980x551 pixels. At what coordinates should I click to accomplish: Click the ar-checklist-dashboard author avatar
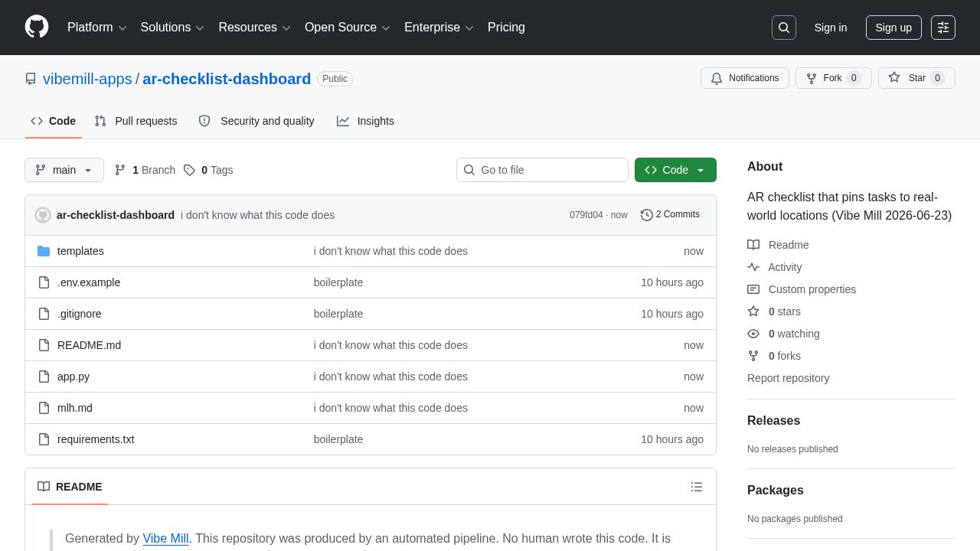pyautogui.click(x=43, y=215)
